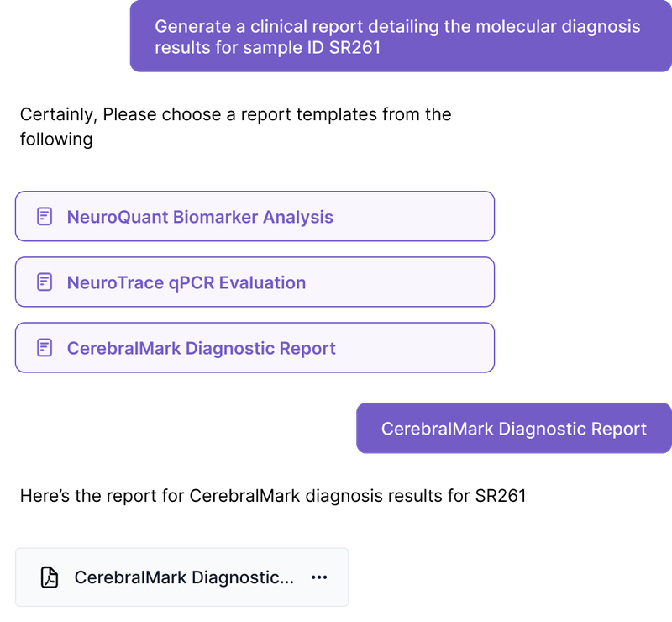Image resolution: width=672 pixels, height=622 pixels.
Task: Click the user's purple report request message
Action: pos(400,40)
